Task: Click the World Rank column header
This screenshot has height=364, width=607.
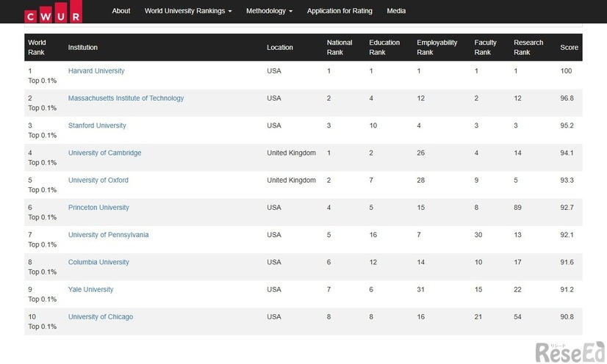Action: [37, 47]
